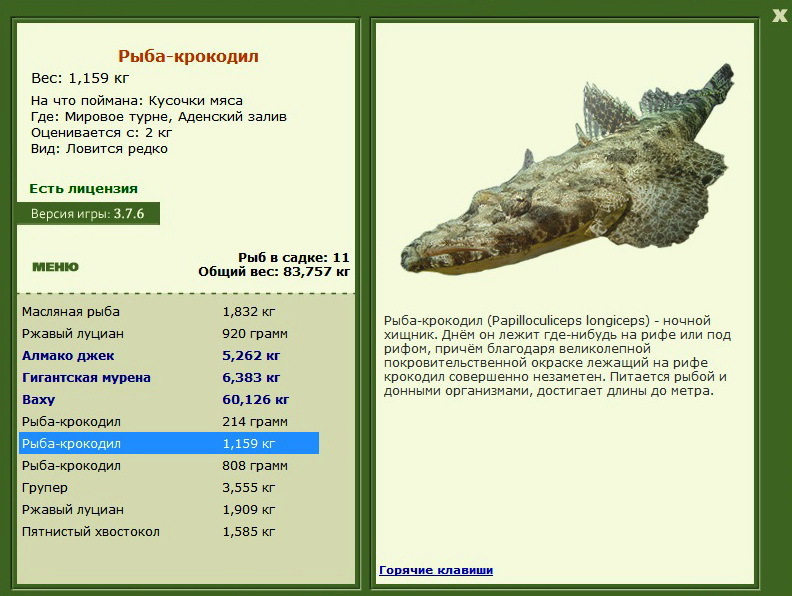Image resolution: width=792 pixels, height=596 pixels.
Task: Click the На что поймана: Кусочки мяса line
Action: [x=137, y=101]
